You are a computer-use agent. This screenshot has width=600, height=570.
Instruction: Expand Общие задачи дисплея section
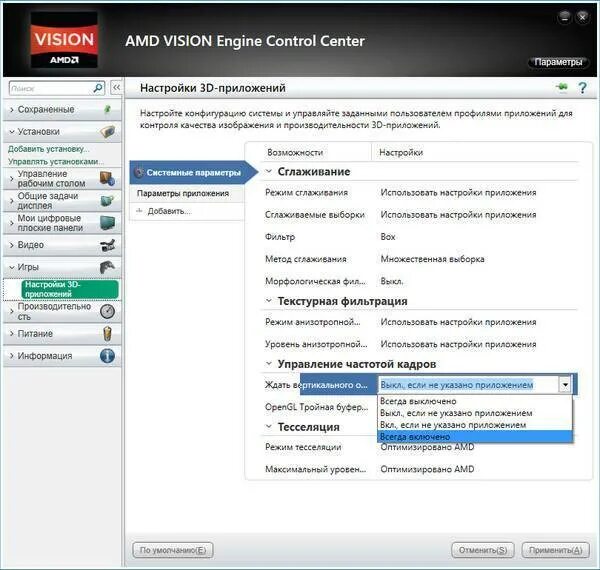[11, 201]
